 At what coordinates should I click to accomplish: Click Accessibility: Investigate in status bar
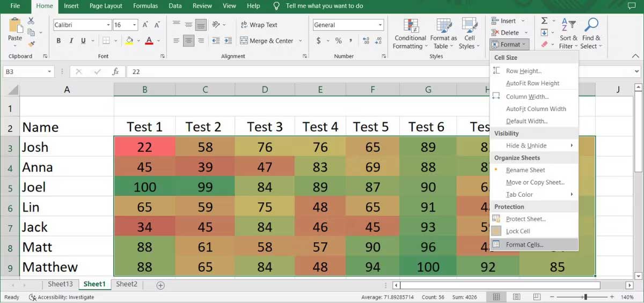pyautogui.click(x=62, y=297)
